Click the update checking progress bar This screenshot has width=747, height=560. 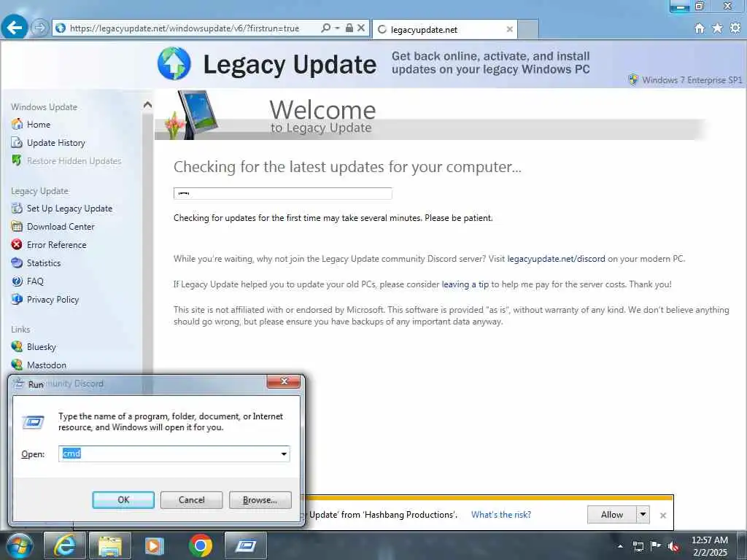point(282,193)
